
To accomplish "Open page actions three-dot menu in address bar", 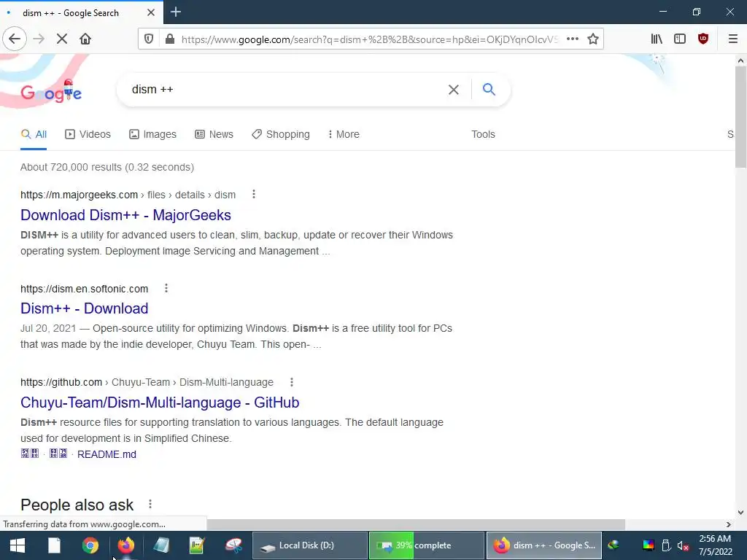I will 573,39.
